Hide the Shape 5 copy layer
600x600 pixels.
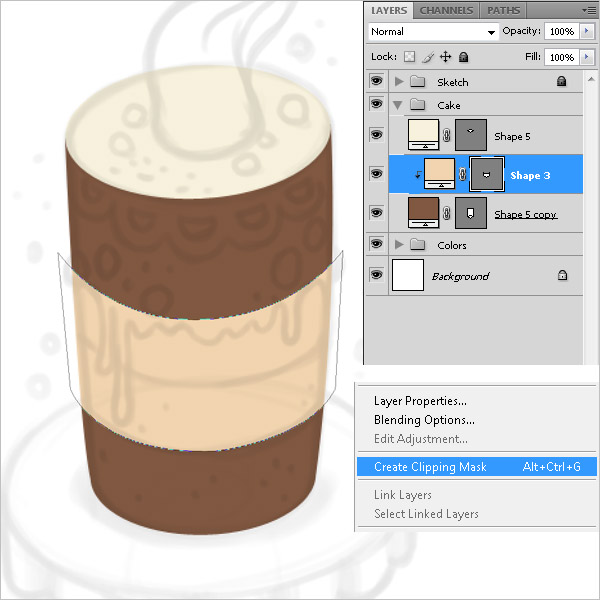pos(377,213)
